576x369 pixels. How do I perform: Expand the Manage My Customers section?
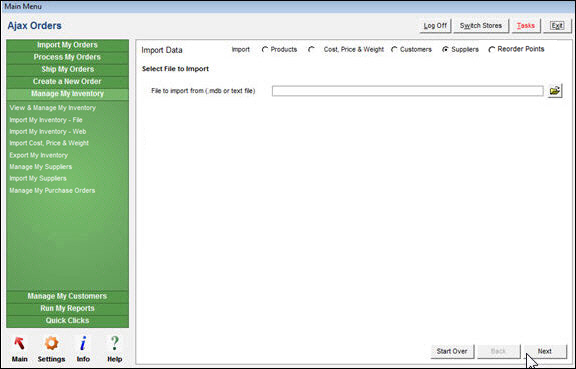[x=67, y=296]
